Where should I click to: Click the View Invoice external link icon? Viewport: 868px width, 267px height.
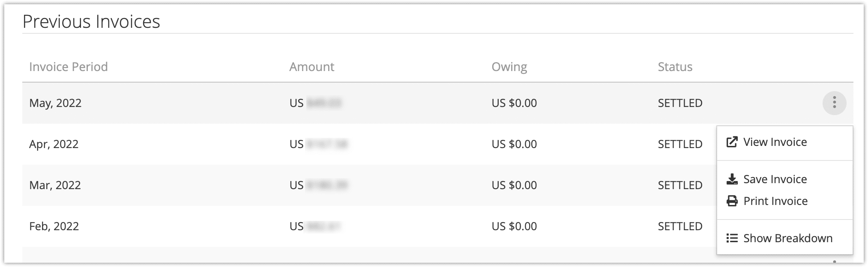tap(732, 142)
